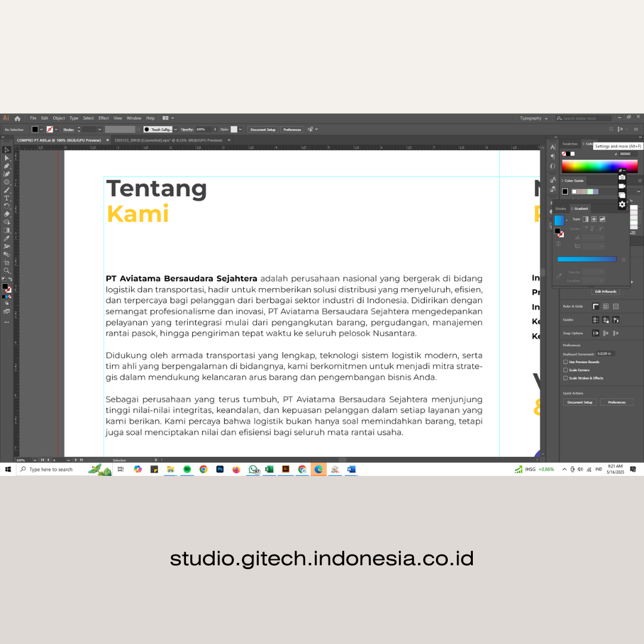Click Document Setup in Quick Actions
Image resolution: width=644 pixels, height=644 pixels.
(580, 402)
